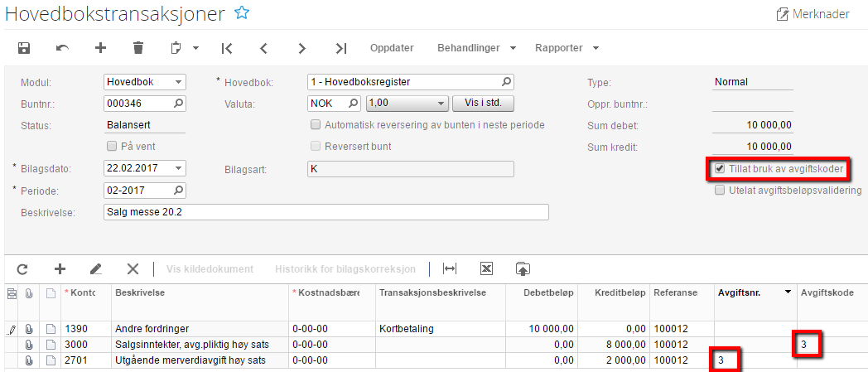The width and height of the screenshot is (868, 372).
Task: Uncheck Tillat bruk av avgiftskoder
Action: click(719, 169)
